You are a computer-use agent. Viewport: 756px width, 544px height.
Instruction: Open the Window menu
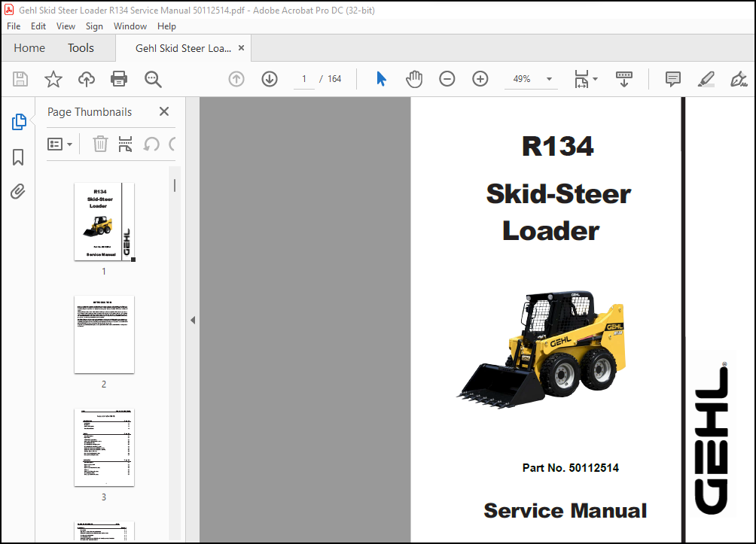[130, 26]
